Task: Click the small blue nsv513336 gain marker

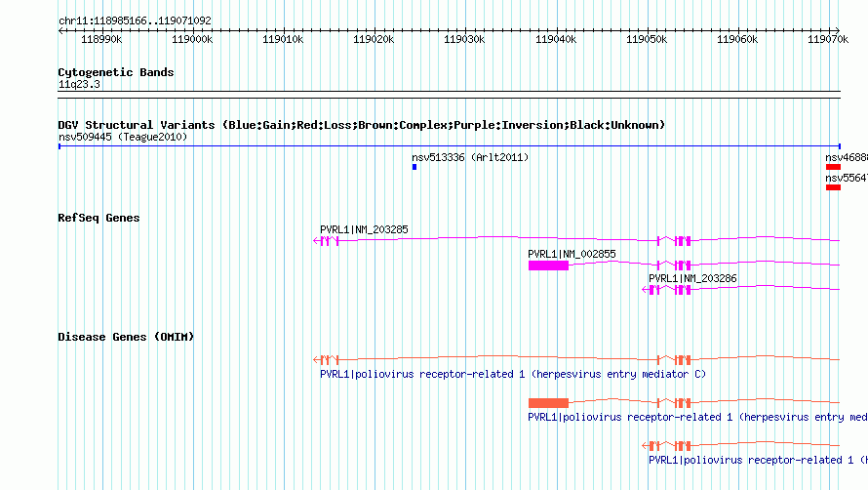Action: 414,167
